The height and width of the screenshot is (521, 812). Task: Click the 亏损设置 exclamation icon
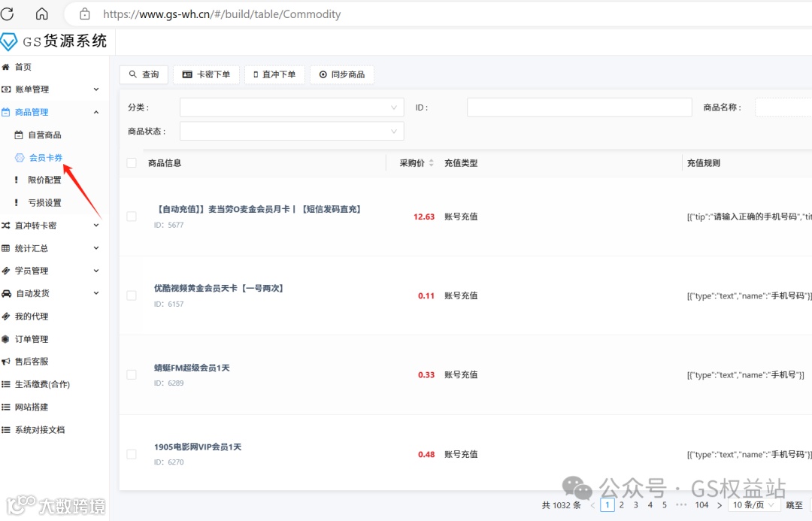tap(16, 202)
